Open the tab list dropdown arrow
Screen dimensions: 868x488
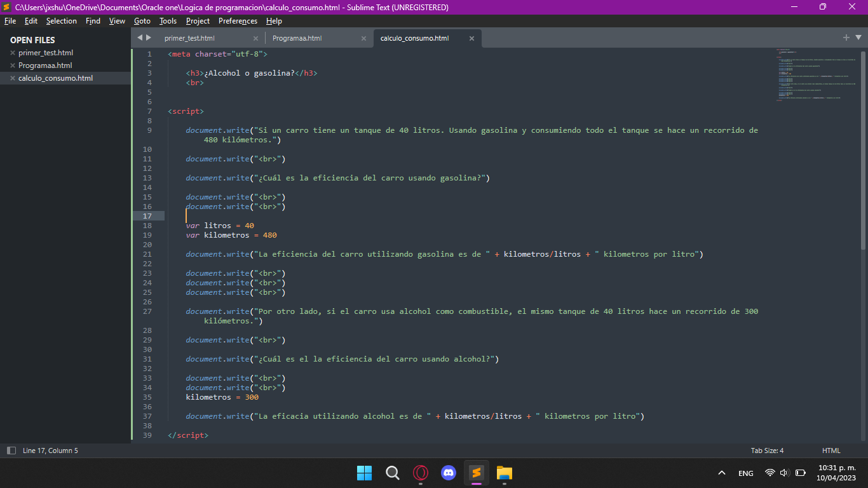click(x=858, y=38)
